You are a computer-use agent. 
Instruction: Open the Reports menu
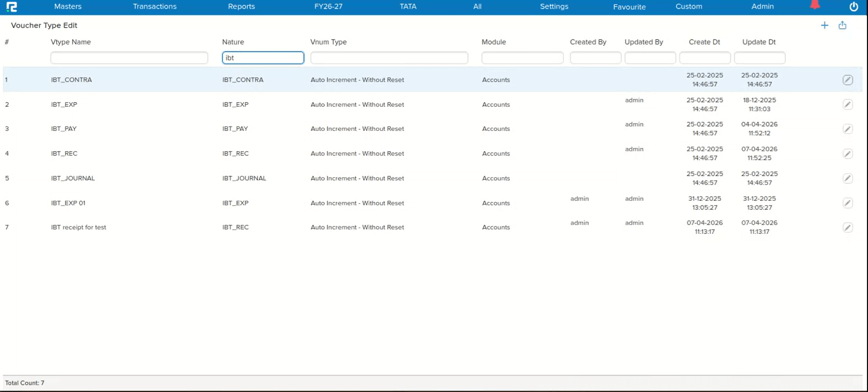tap(241, 6)
